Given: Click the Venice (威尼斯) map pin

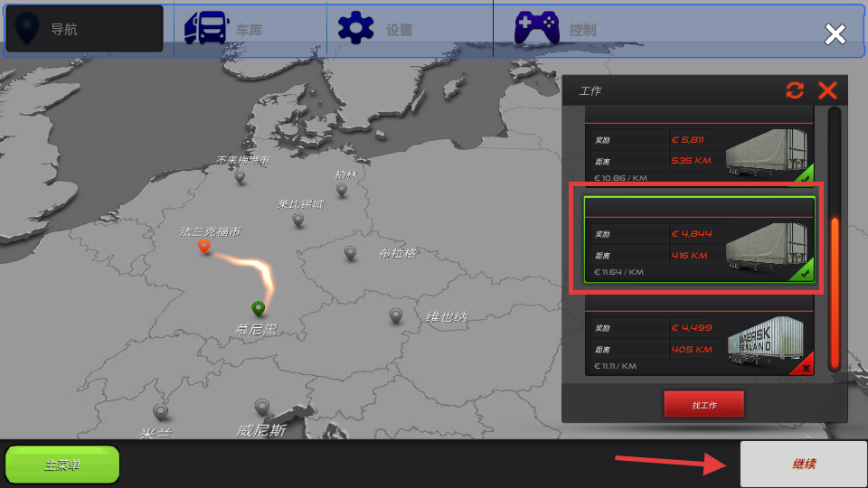Looking at the screenshot, I should click(x=262, y=408).
